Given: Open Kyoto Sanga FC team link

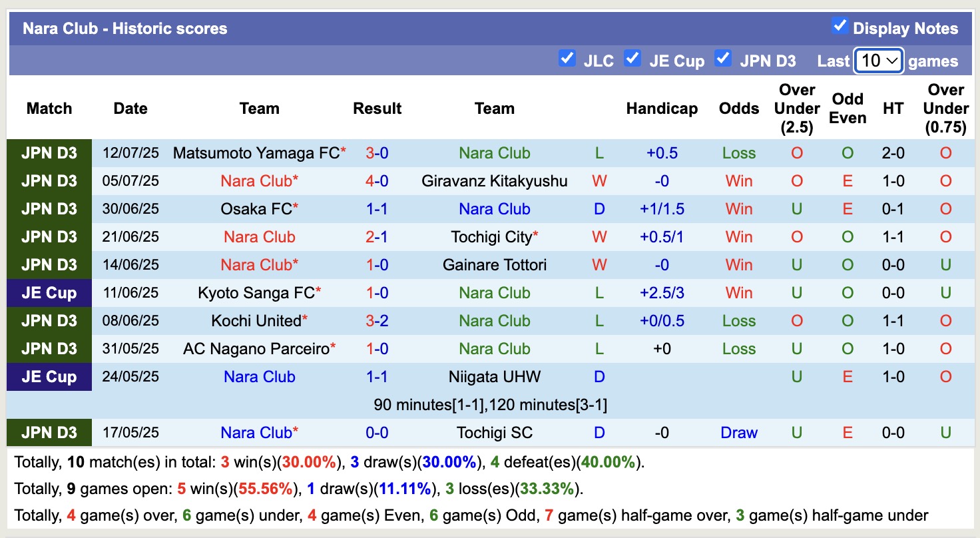Looking at the screenshot, I should [x=256, y=293].
